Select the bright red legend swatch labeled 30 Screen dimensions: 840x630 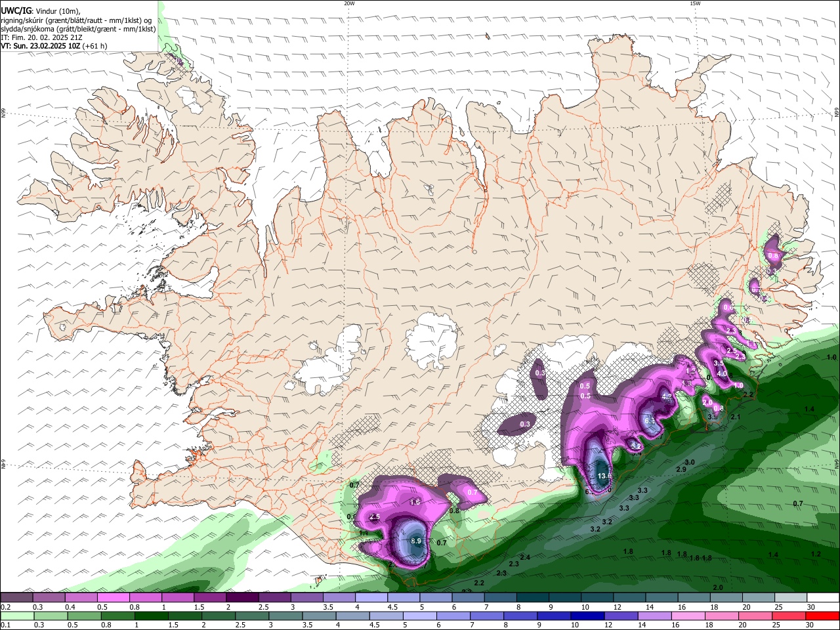click(x=823, y=616)
